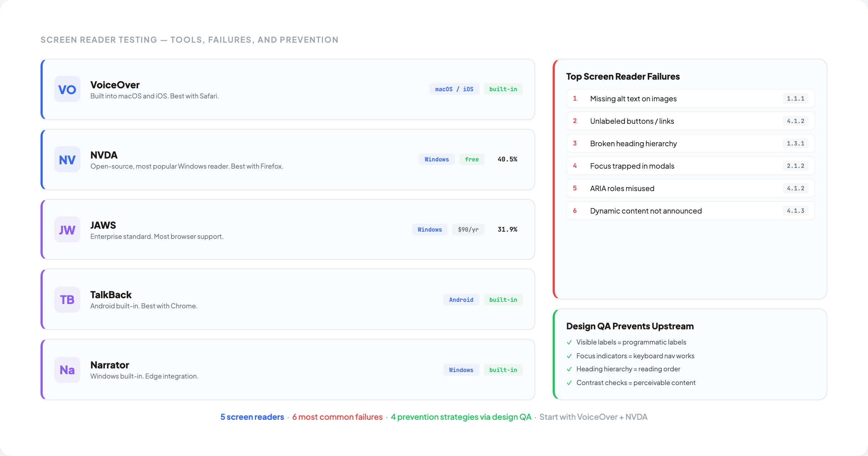Select the Android tag on TalkBack

[x=461, y=300]
